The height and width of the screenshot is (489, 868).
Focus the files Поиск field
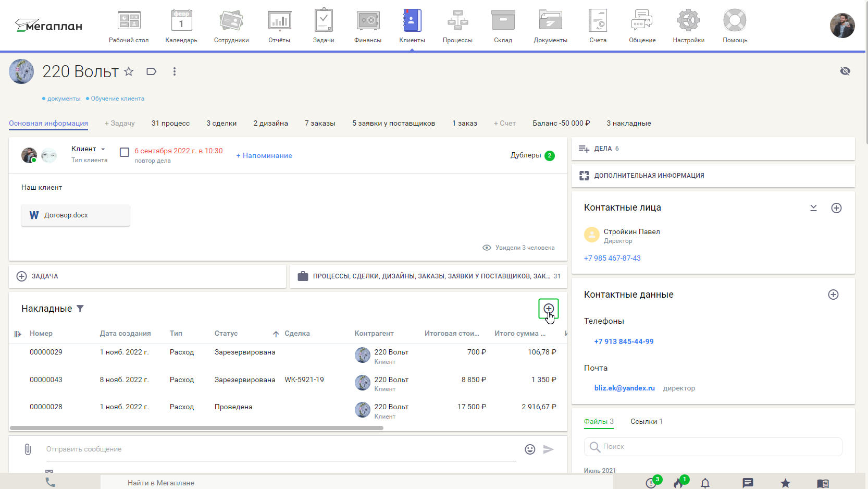(713, 447)
